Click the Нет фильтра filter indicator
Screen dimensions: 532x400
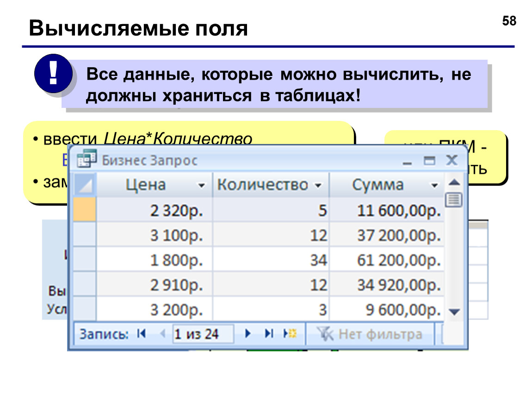click(370, 334)
